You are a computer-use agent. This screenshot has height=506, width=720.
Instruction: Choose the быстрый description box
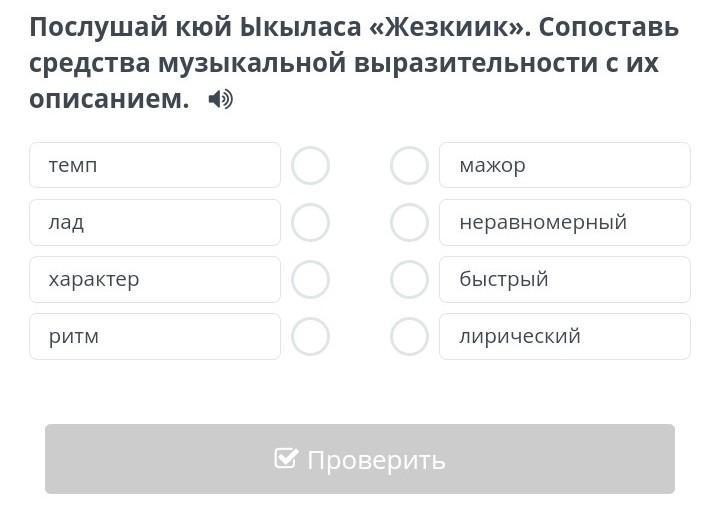(564, 279)
